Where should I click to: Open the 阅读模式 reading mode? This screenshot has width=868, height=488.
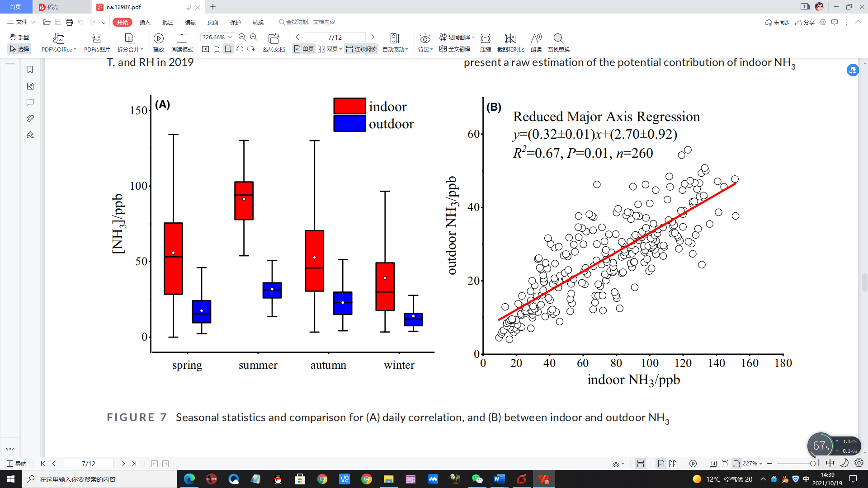click(182, 38)
